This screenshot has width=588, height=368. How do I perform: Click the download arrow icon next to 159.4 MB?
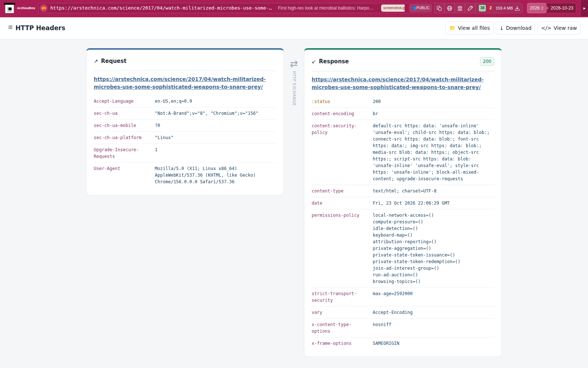(517, 8)
